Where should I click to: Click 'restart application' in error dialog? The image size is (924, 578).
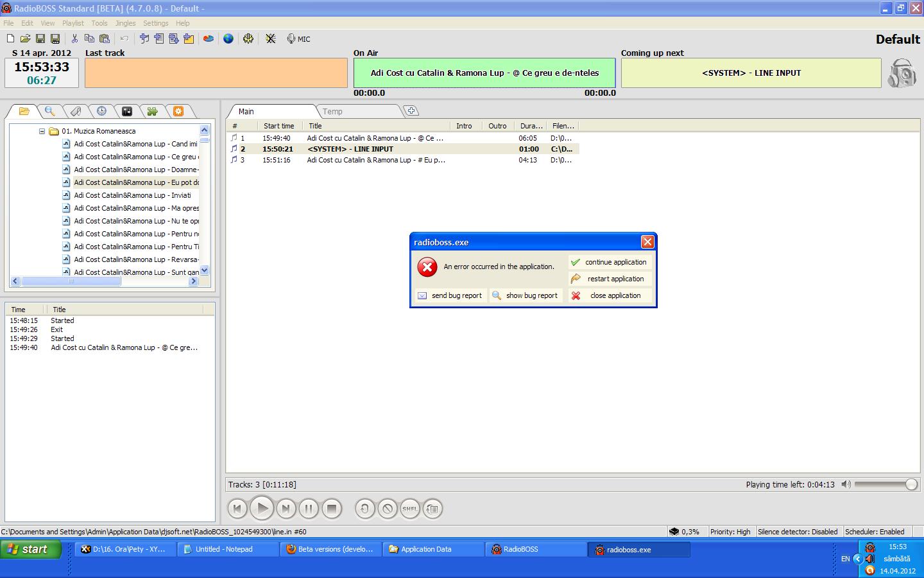pos(610,279)
